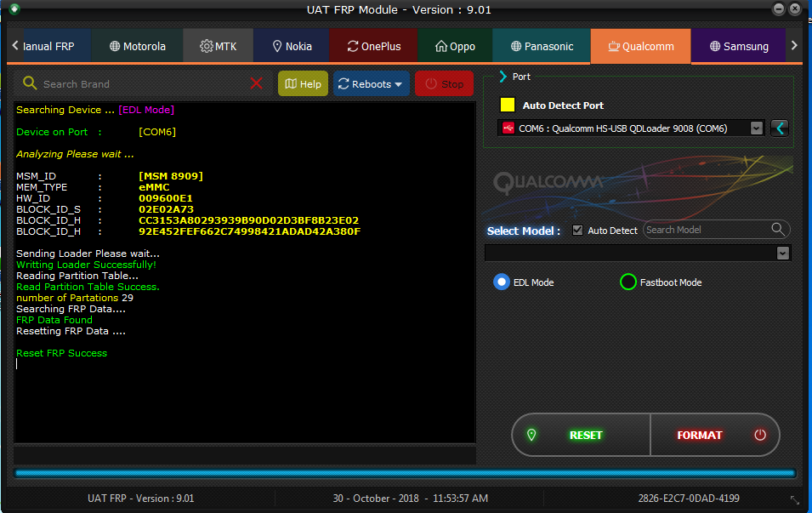Open the COM6 port dropdown

[756, 128]
